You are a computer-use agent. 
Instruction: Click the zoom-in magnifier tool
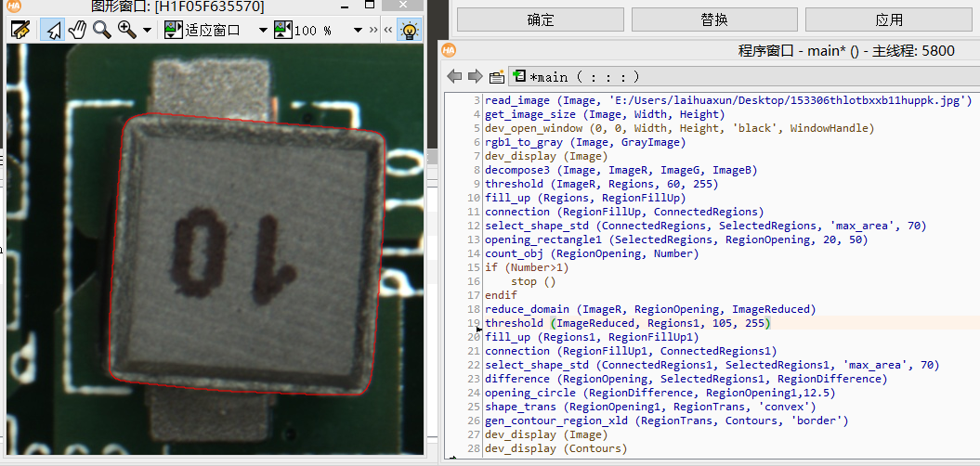click(126, 30)
